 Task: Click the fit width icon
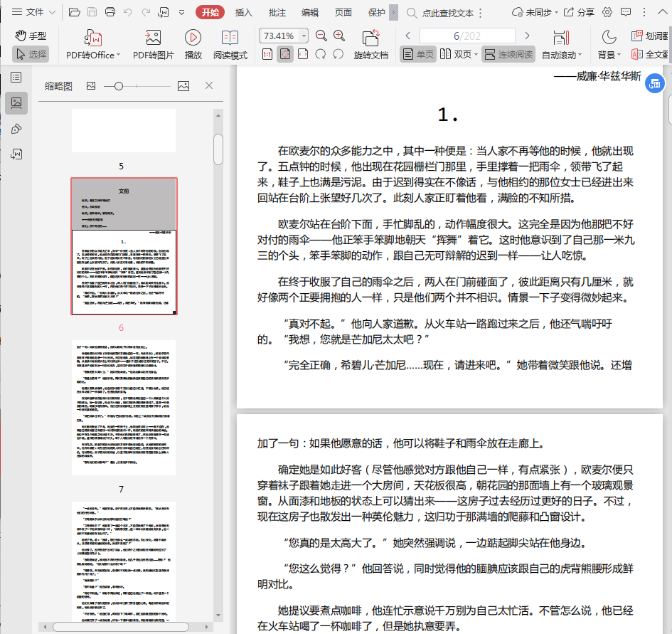[x=303, y=55]
